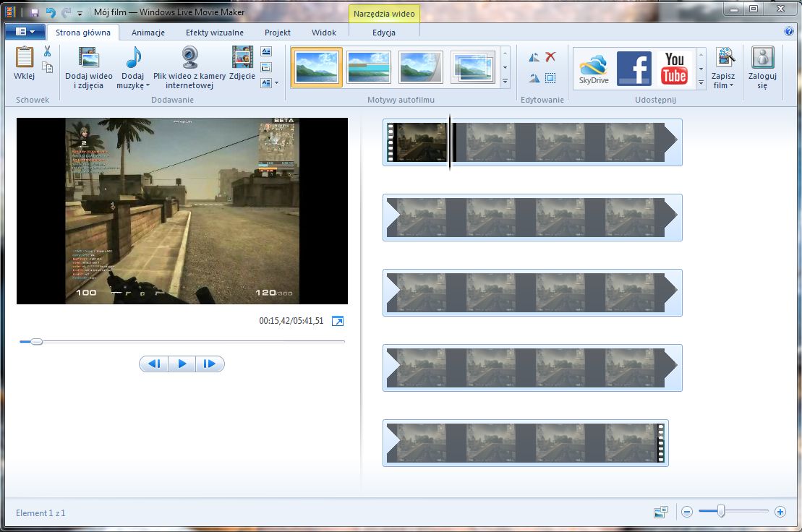Click the add title icon
The width and height of the screenshot is (802, 532).
[x=266, y=51]
